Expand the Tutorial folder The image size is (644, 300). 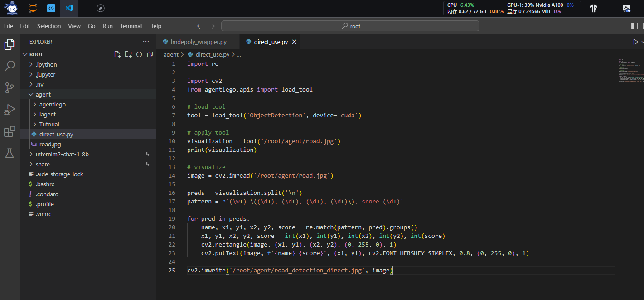[x=34, y=124]
